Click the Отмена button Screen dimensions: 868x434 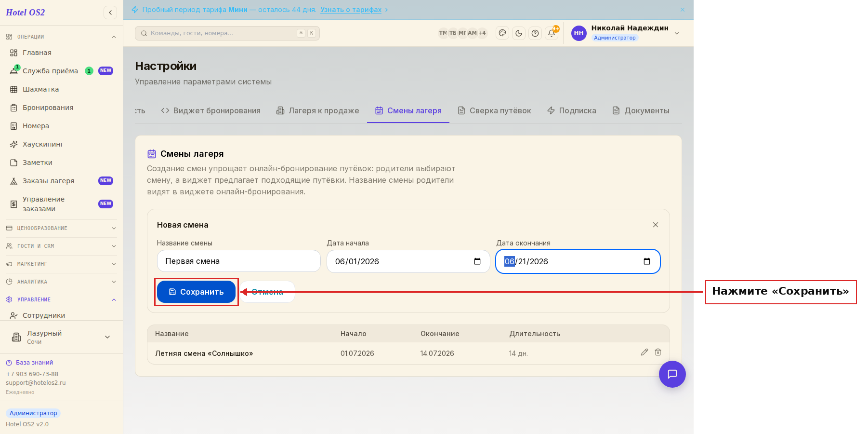click(x=267, y=292)
